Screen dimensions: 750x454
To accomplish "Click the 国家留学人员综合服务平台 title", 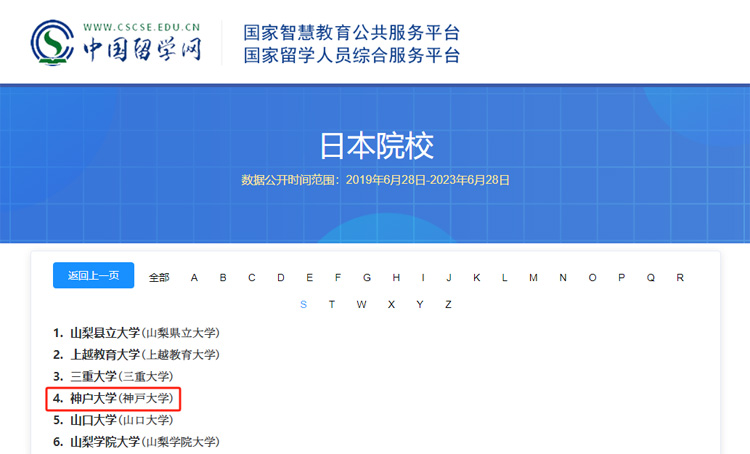I will (352, 55).
